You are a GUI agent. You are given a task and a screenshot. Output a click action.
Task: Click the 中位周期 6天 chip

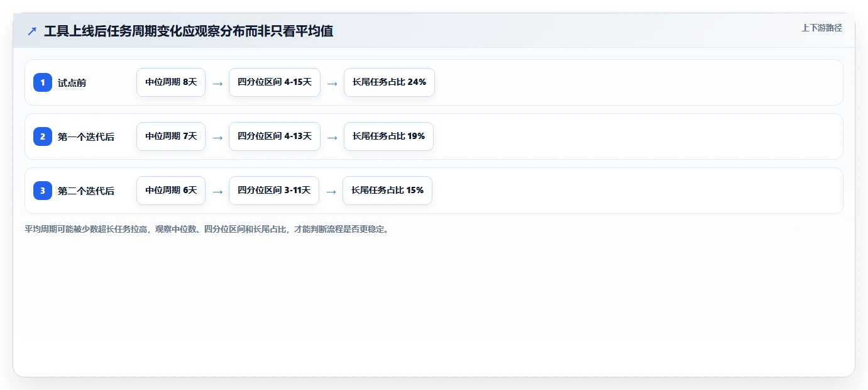coord(171,191)
